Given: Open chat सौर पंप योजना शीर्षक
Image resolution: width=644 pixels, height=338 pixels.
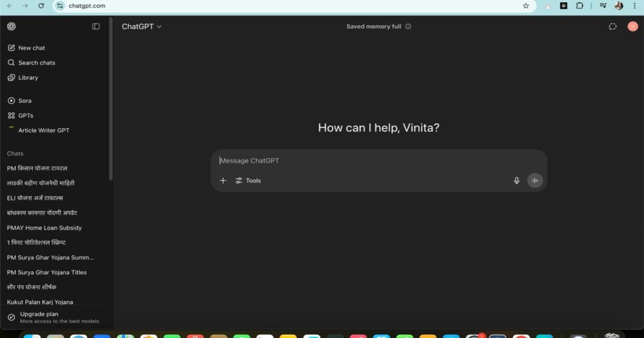Looking at the screenshot, I should (31, 286).
